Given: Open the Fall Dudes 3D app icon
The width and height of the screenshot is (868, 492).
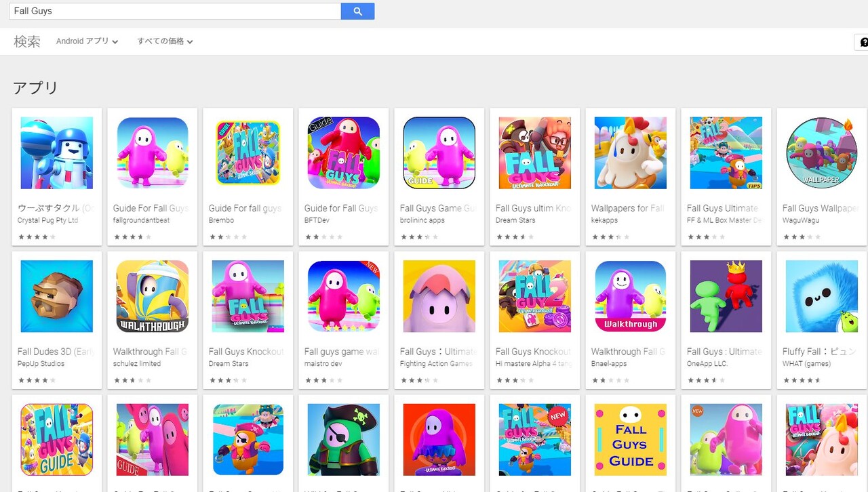Looking at the screenshot, I should [57, 296].
